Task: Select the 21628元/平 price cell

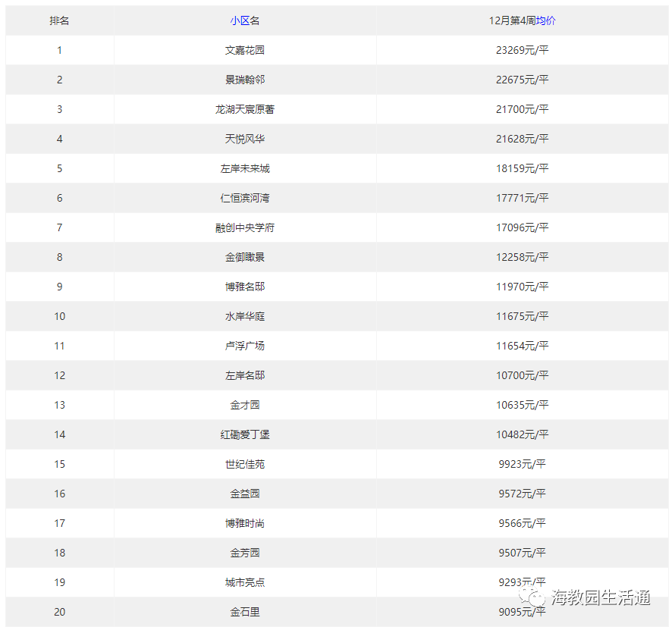Action: pyautogui.click(x=523, y=139)
